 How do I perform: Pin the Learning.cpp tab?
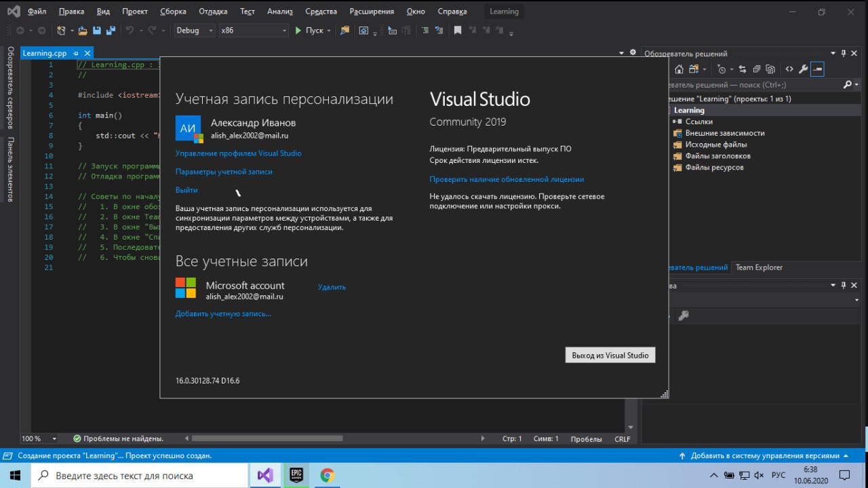76,53
